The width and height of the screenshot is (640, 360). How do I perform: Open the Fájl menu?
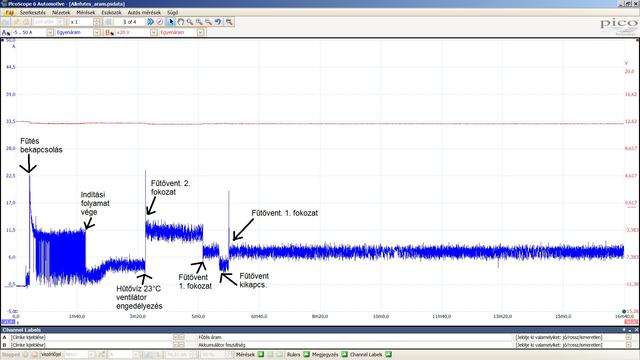tap(9, 13)
